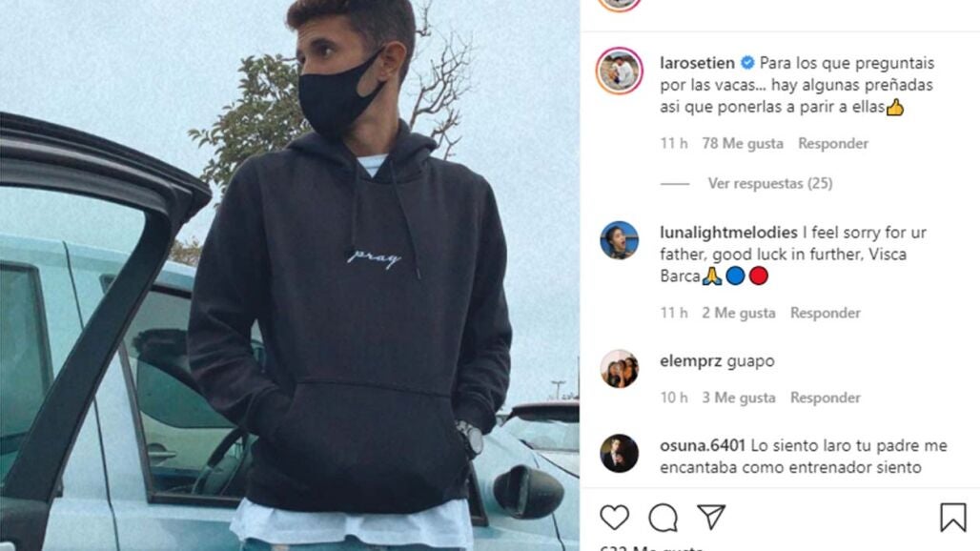Open lunalightmelodies username link
The image size is (980, 551).
728,233
